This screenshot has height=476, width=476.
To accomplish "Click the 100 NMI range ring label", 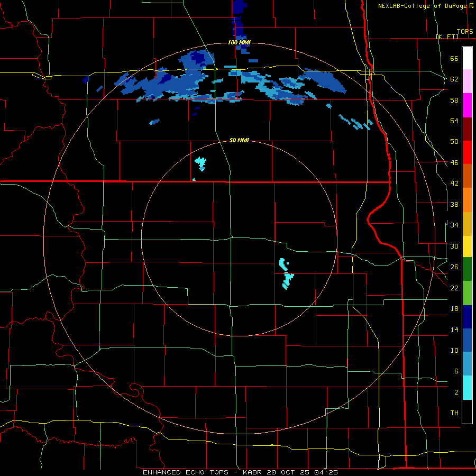I will point(239,42).
